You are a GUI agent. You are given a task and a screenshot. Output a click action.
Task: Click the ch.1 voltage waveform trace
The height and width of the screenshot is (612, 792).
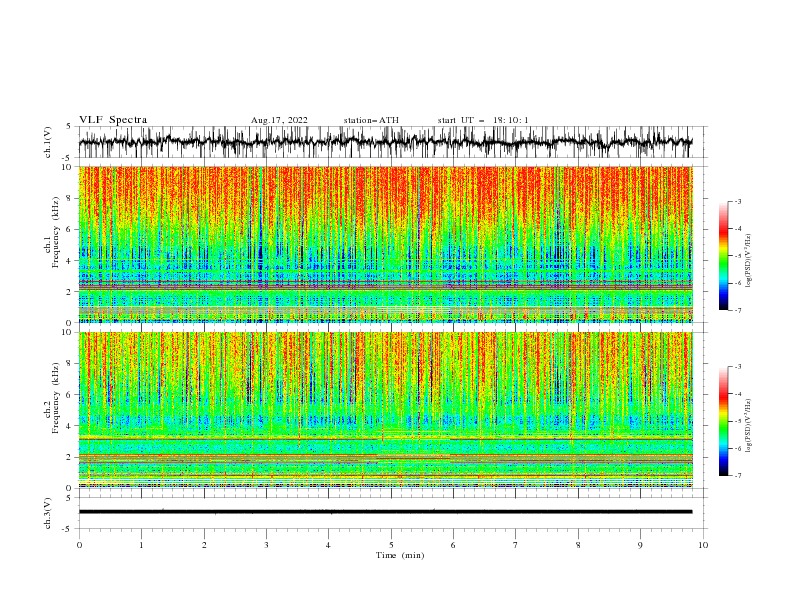coord(385,142)
